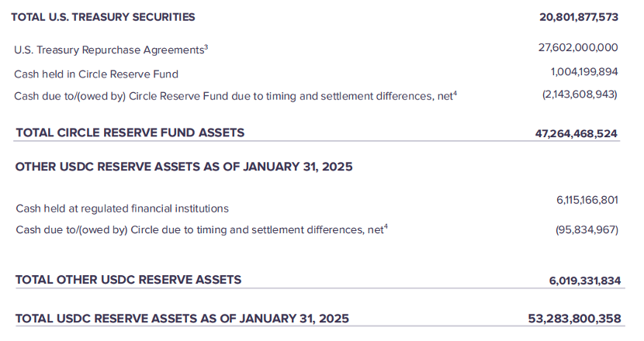The height and width of the screenshot is (341, 644).
Task: Click the Total Circle Reserve Fund Assets label
Action: click(x=130, y=133)
